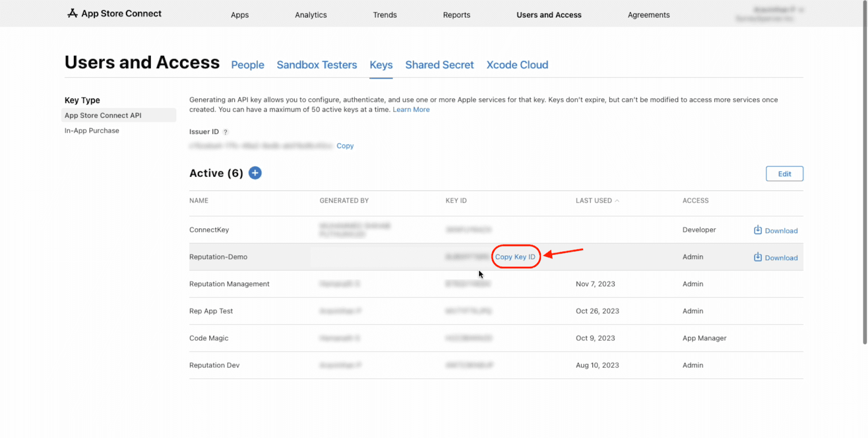Click the Issuer ID question mark help icon
This screenshot has width=868, height=439.
tap(226, 132)
